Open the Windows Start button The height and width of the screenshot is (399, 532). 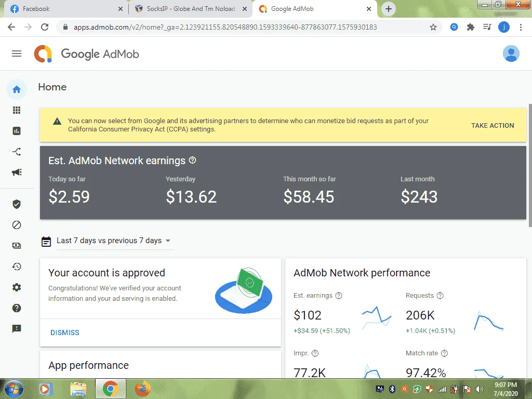pos(14,389)
